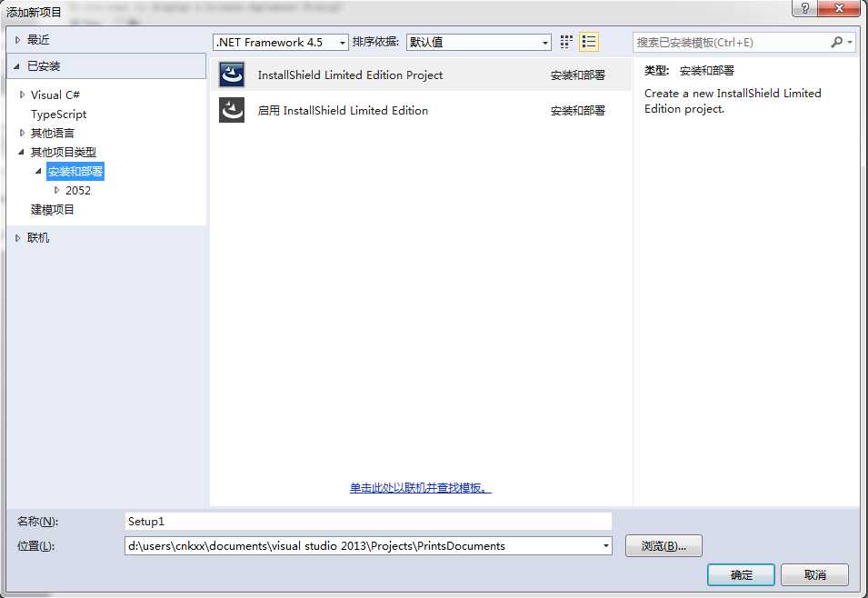Click the InstallShield Limited Edition Project icon

[x=232, y=75]
